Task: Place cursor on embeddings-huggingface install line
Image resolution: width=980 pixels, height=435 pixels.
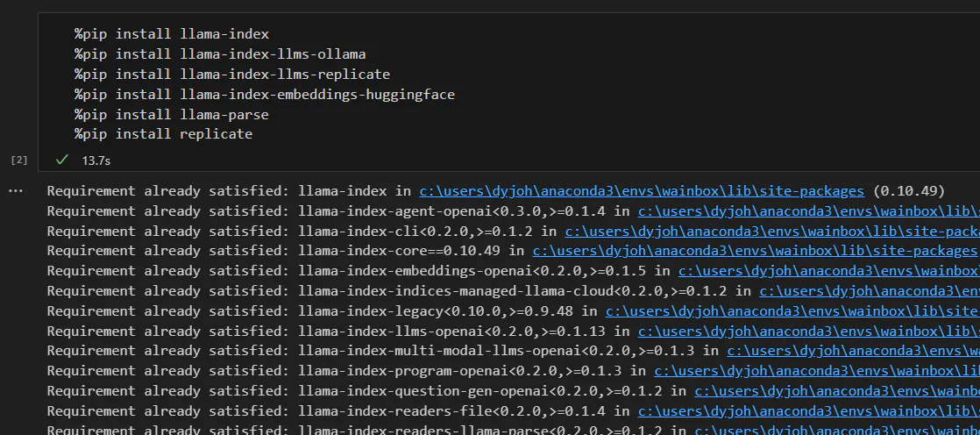Action: 265,95
